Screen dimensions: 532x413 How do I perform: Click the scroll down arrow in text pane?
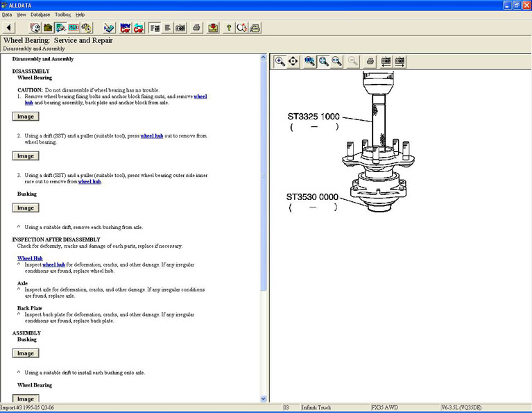coord(264,398)
